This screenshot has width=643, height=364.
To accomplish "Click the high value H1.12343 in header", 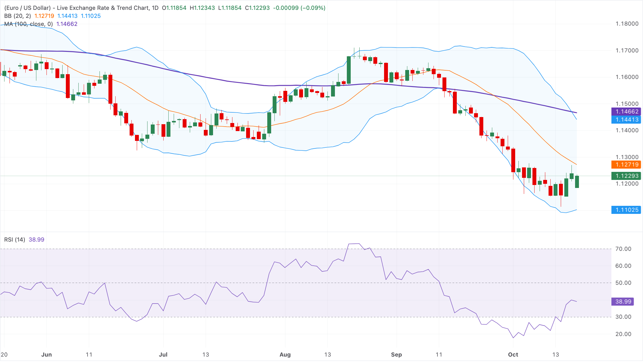I will (x=202, y=8).
